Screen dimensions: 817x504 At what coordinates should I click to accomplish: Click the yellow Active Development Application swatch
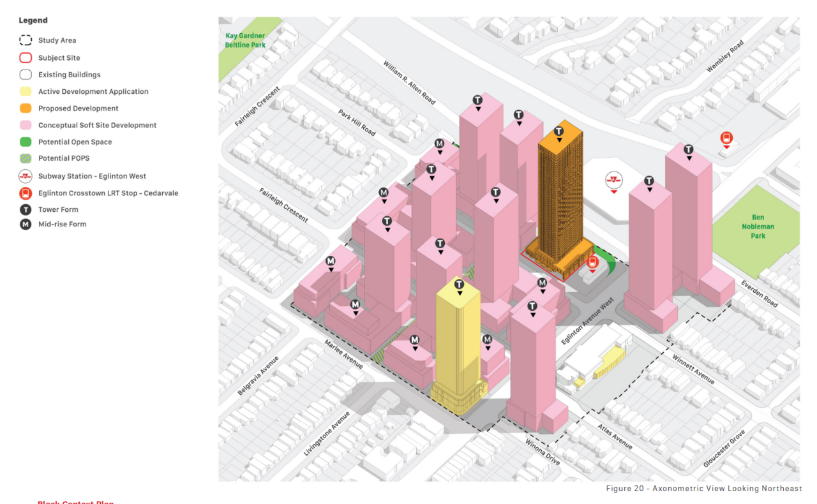tap(26, 91)
